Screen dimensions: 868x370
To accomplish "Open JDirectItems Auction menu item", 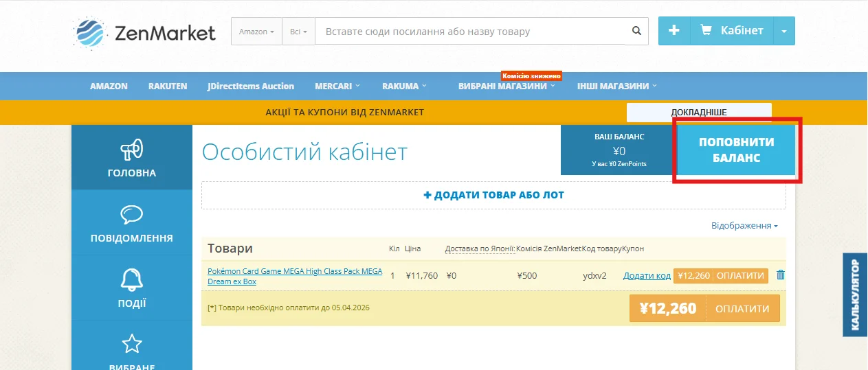I will point(251,86).
